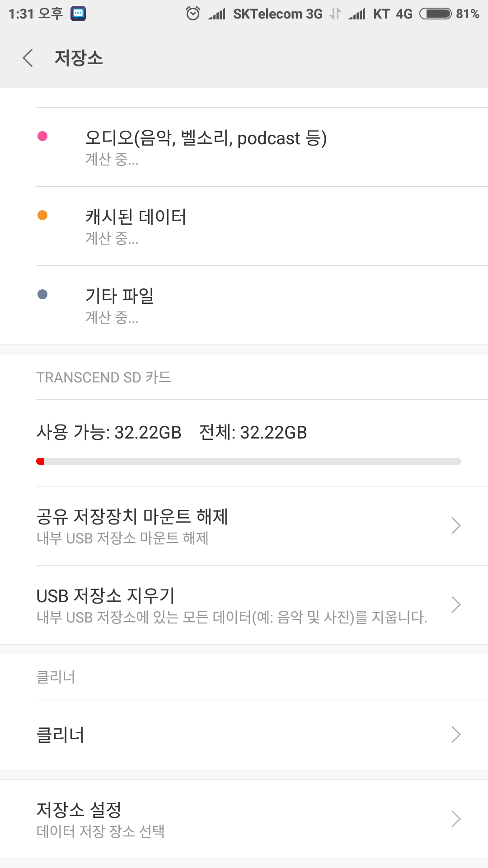This screenshot has height=868, width=488.
Task: Tap chevron in the 클리너 row
Action: pos(456,735)
